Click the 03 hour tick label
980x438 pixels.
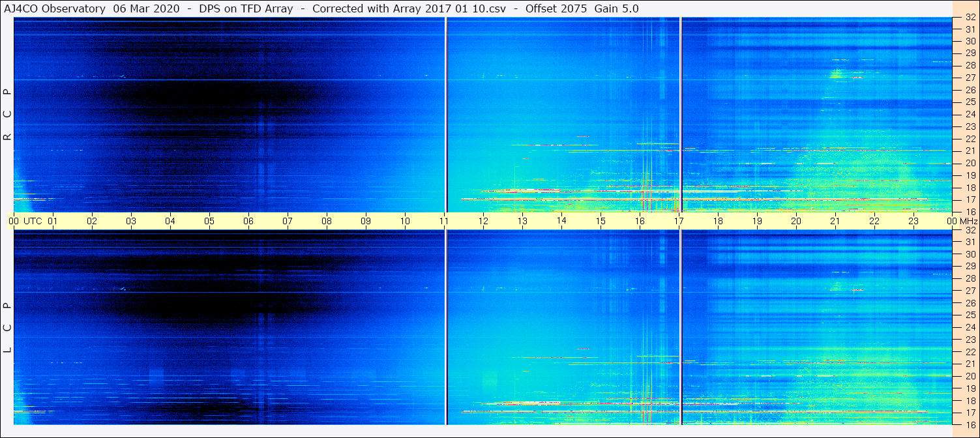coord(131,221)
